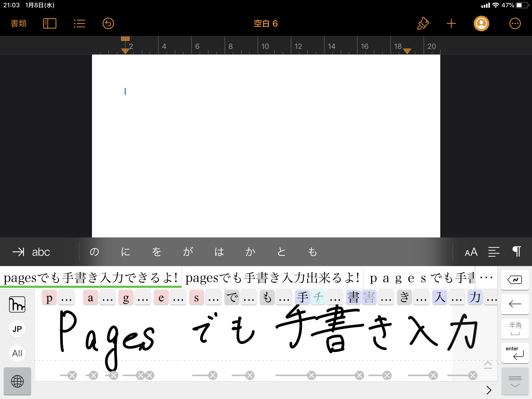The height and width of the screenshot is (399, 532).
Task: Select recognized character で chip
Action: pos(232,297)
